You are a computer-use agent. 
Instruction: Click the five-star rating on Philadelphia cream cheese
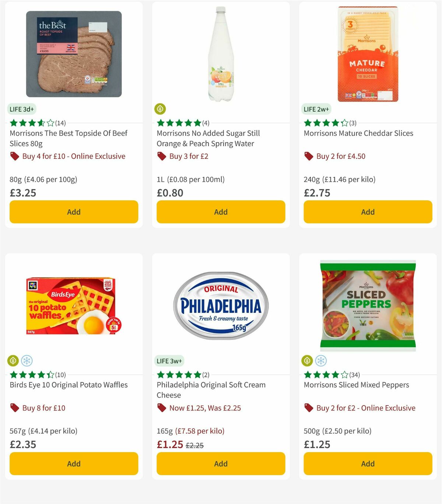coord(178,374)
